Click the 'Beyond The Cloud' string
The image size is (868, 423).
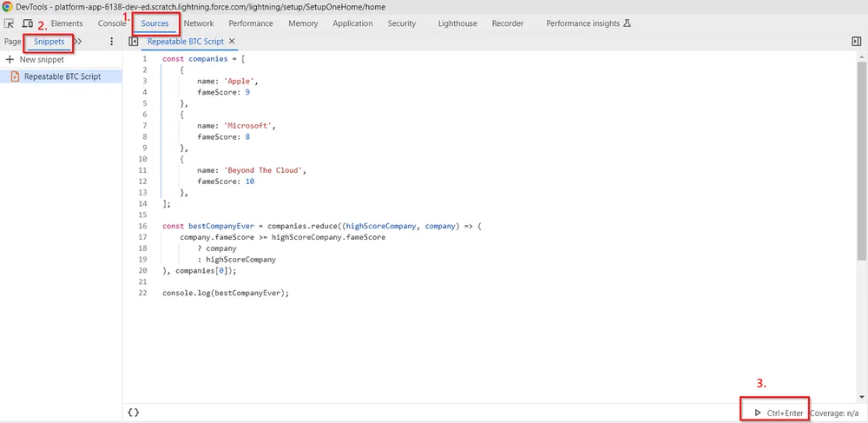(265, 170)
